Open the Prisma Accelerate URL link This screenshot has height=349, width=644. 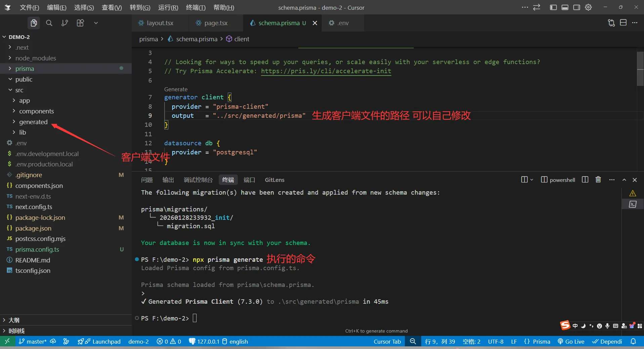pos(326,71)
